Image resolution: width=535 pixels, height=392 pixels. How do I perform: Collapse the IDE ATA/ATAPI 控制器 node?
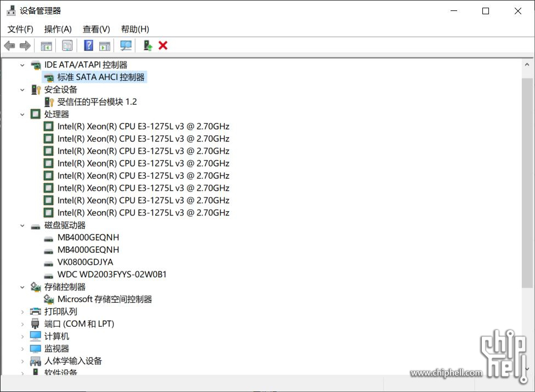coord(22,65)
